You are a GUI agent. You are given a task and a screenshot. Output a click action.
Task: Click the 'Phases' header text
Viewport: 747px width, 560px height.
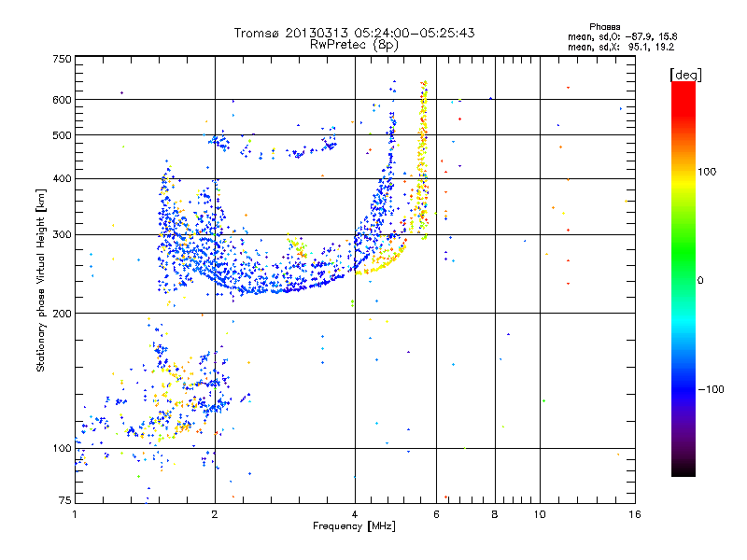[604, 27]
